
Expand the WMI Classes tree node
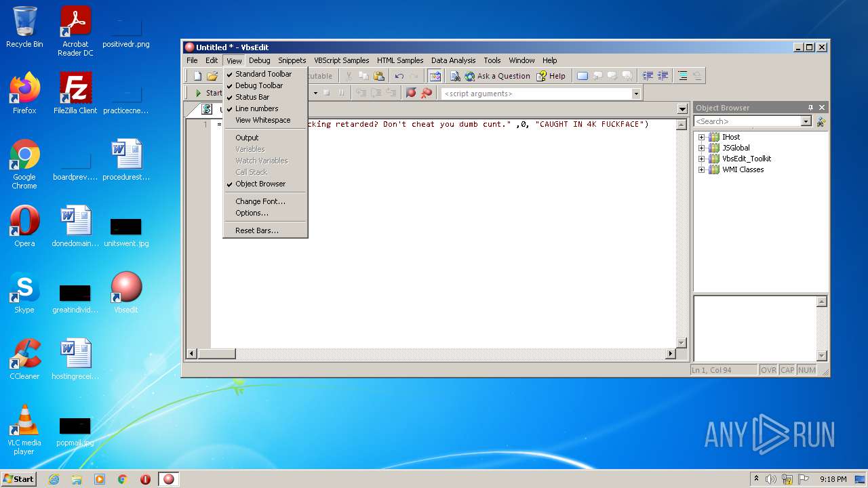[701, 169]
